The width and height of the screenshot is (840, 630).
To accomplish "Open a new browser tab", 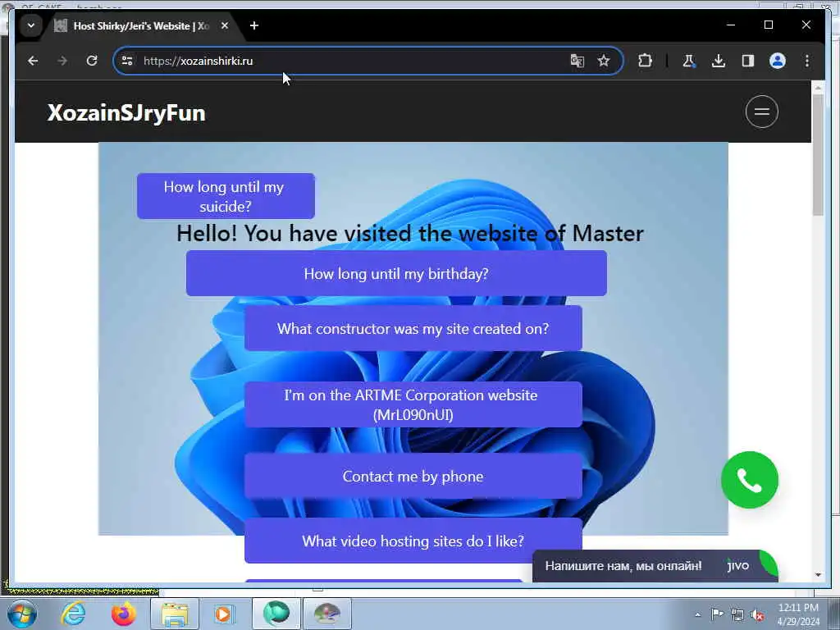I will (254, 25).
